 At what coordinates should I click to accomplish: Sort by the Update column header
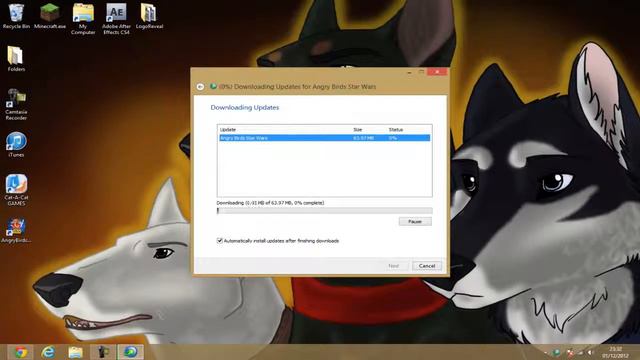coord(228,129)
